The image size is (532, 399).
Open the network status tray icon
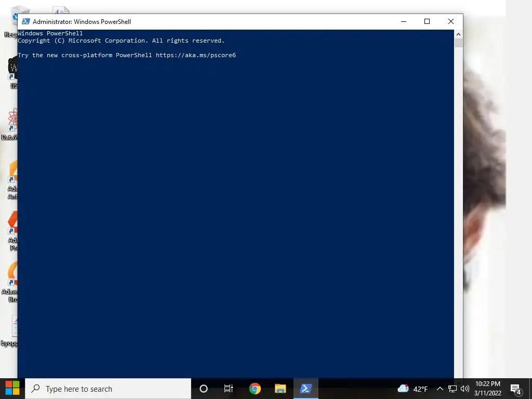click(x=453, y=389)
